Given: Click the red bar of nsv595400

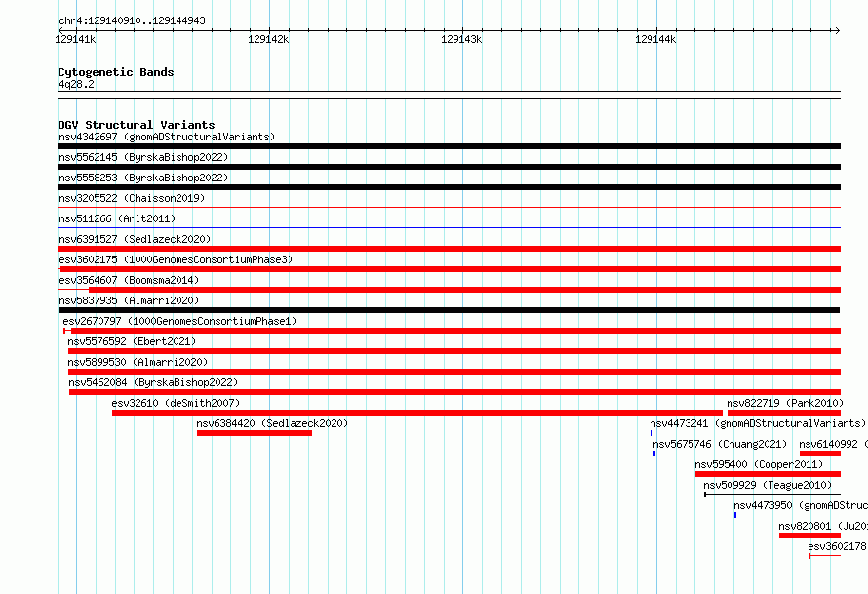Looking at the screenshot, I should (x=768, y=474).
